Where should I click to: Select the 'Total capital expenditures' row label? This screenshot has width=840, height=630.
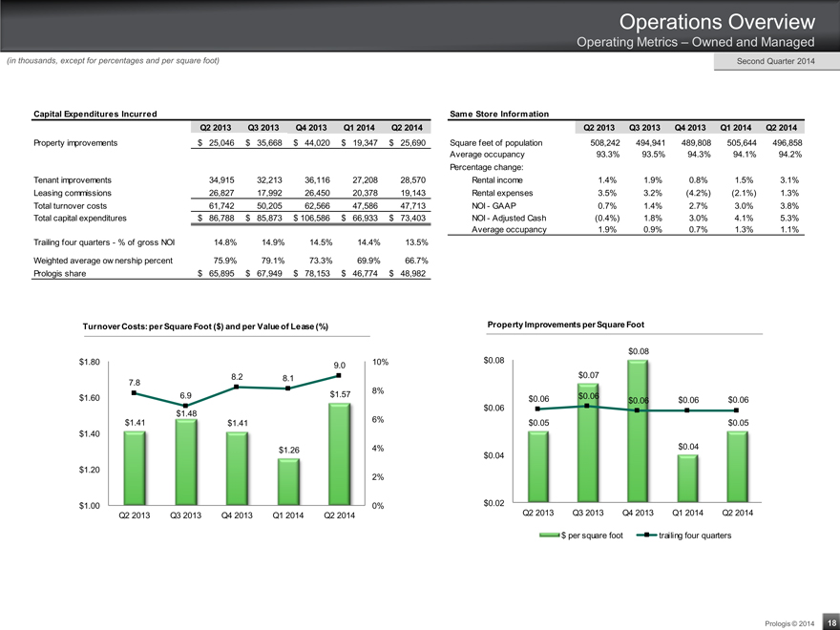[x=86, y=219]
